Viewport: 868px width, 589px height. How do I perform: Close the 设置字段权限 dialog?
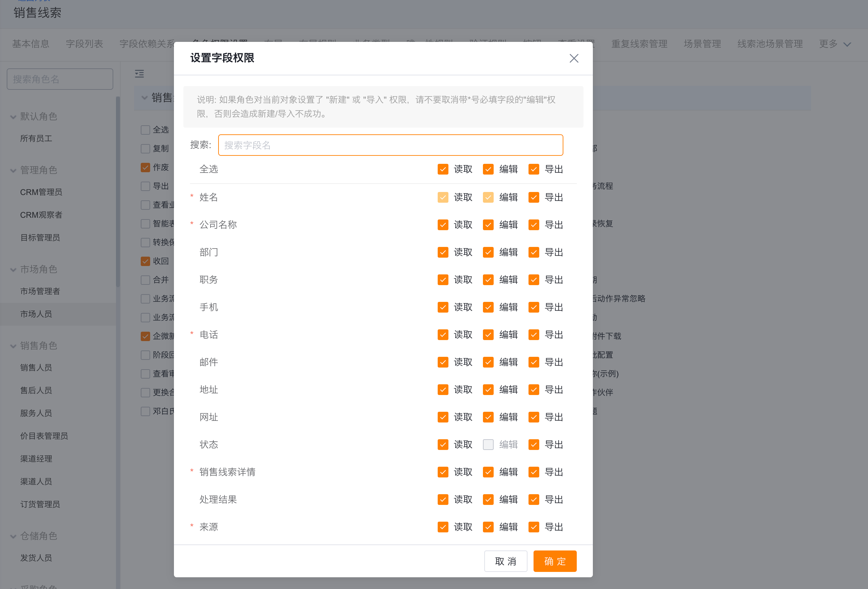(574, 58)
